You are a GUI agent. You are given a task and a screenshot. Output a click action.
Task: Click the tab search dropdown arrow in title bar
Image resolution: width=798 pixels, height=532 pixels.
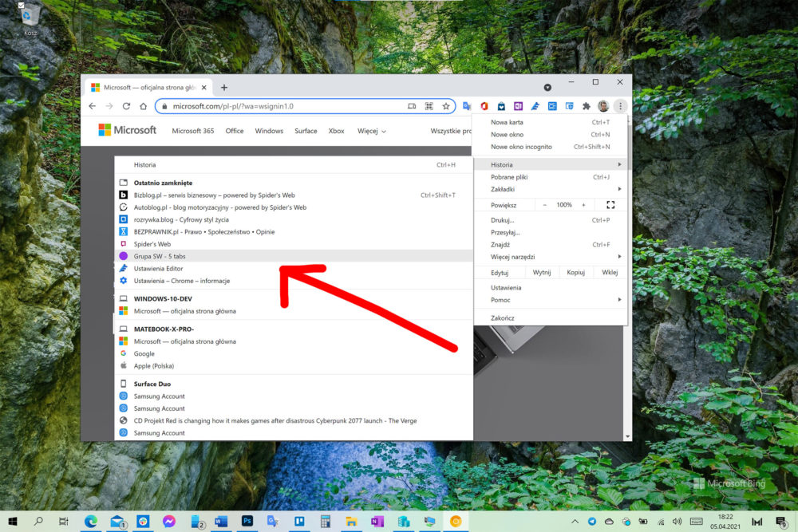(x=547, y=88)
